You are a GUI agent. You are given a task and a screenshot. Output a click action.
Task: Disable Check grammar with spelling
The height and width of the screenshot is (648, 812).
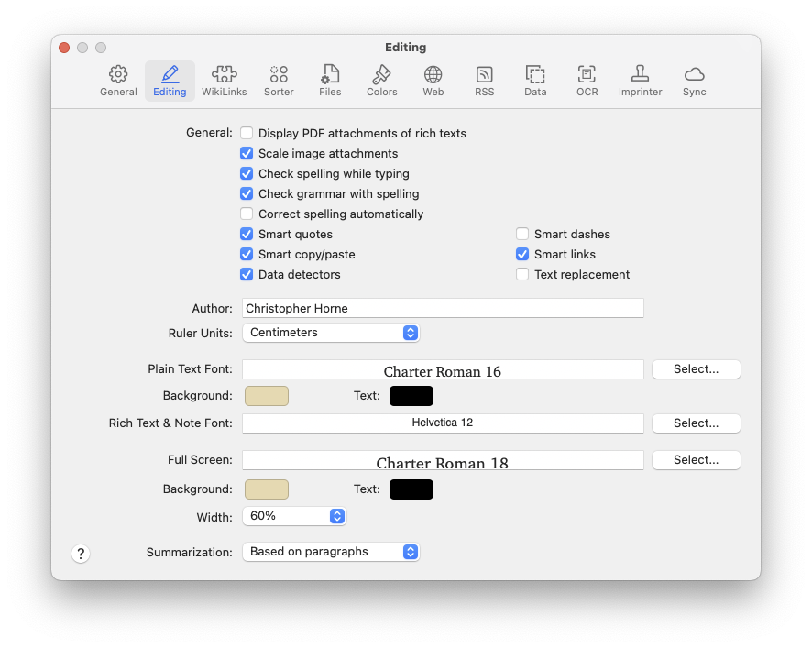247,194
